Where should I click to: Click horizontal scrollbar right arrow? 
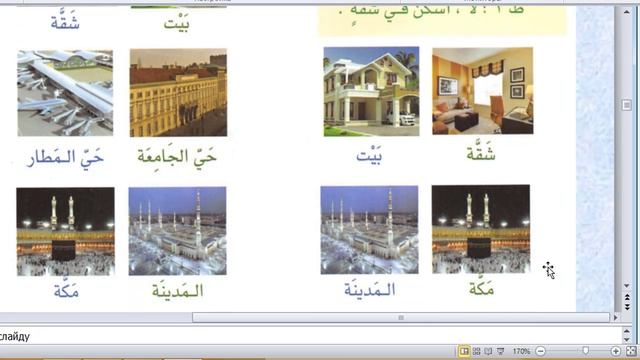[616, 318]
